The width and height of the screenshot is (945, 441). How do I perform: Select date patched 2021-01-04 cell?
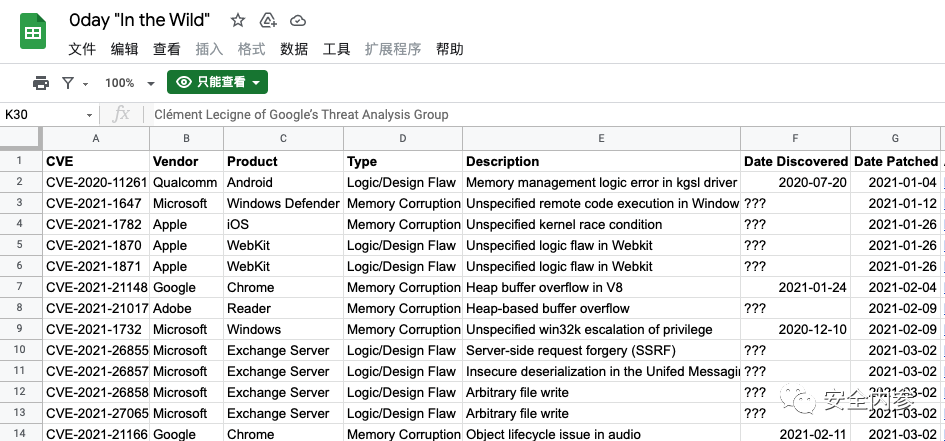(x=895, y=182)
